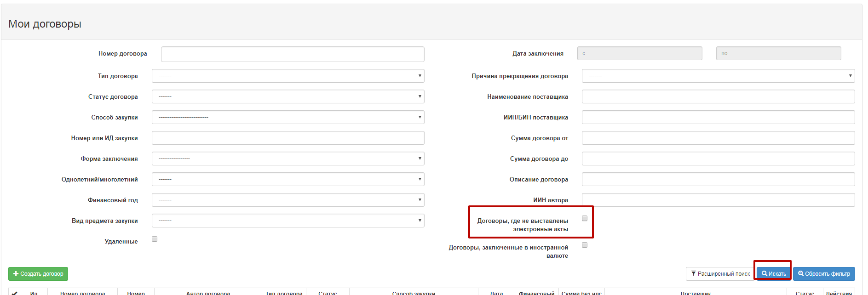Open the Способ закупки dropdown
The image size is (868, 295).
tap(288, 117)
